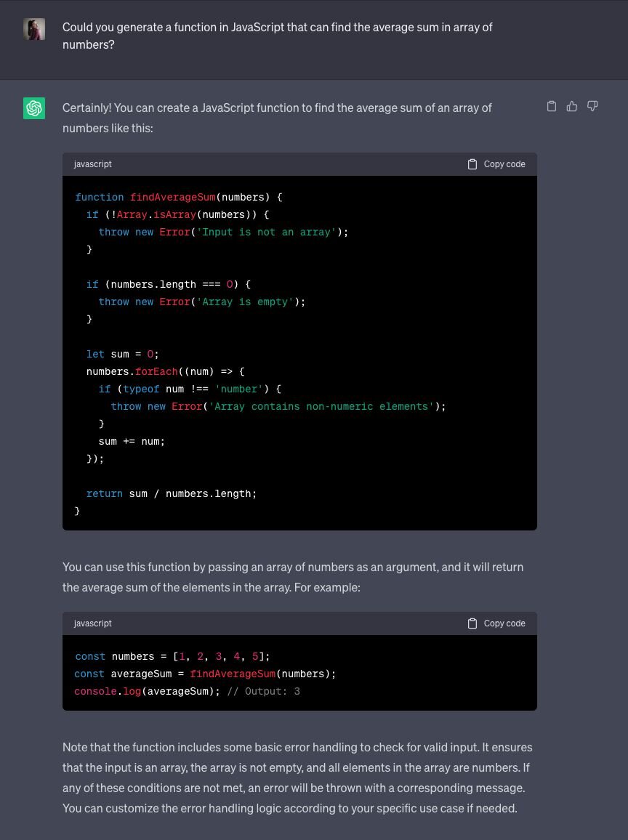This screenshot has height=840, width=628.
Task: Click the 'numbers.forEach((num) => {' line
Action: tap(165, 371)
